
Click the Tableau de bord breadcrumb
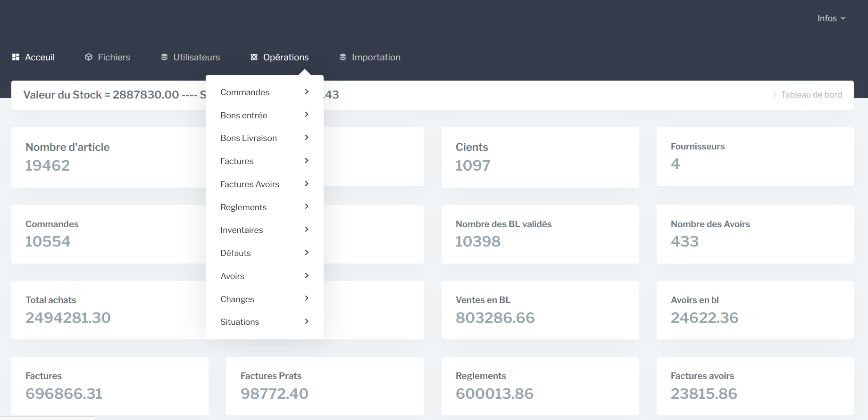coord(811,95)
